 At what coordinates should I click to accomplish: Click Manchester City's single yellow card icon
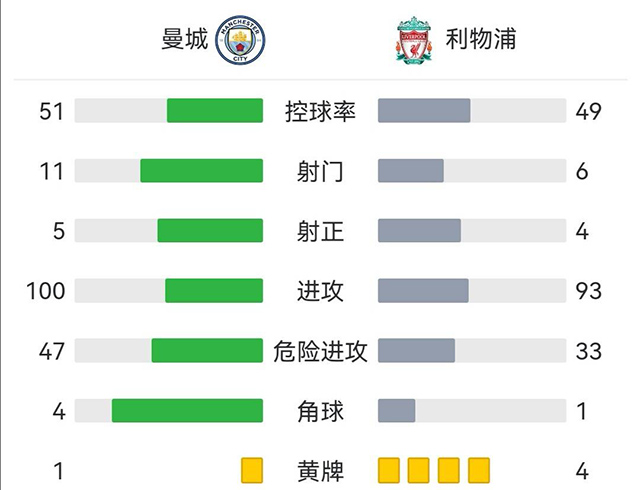(x=252, y=470)
